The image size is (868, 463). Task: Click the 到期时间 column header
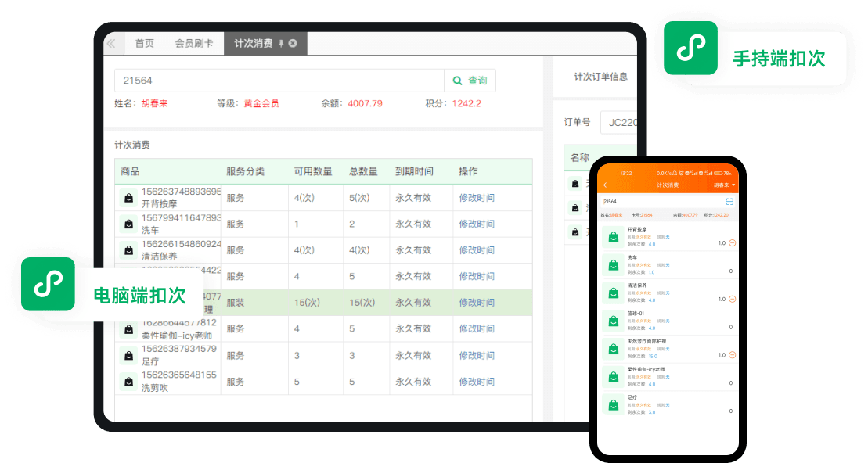414,171
